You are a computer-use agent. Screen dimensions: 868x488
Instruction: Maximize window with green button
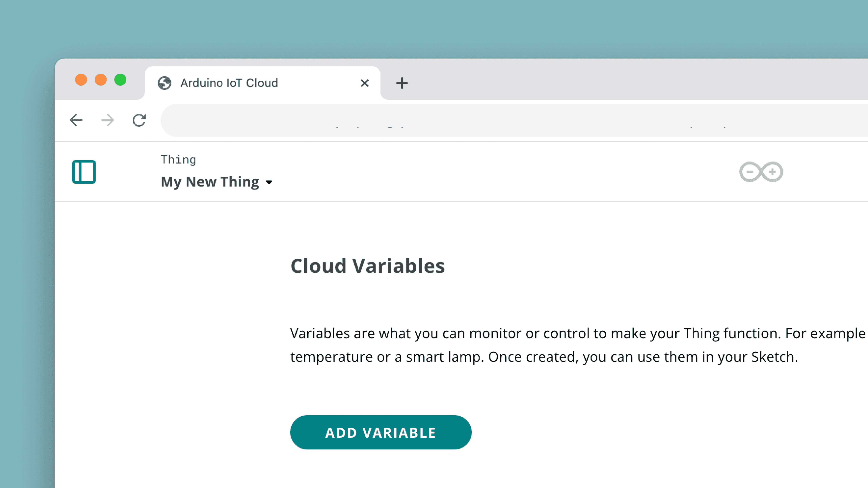pyautogui.click(x=120, y=80)
